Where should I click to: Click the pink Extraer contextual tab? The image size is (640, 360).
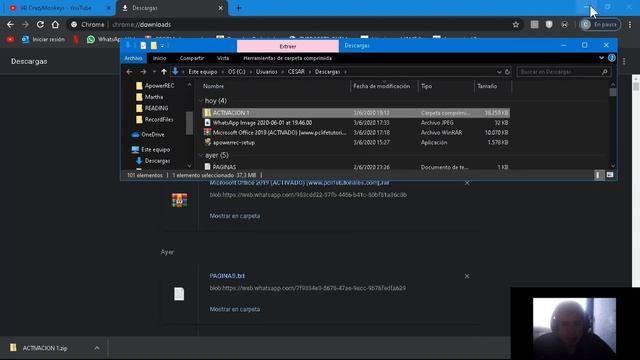[x=288, y=46]
